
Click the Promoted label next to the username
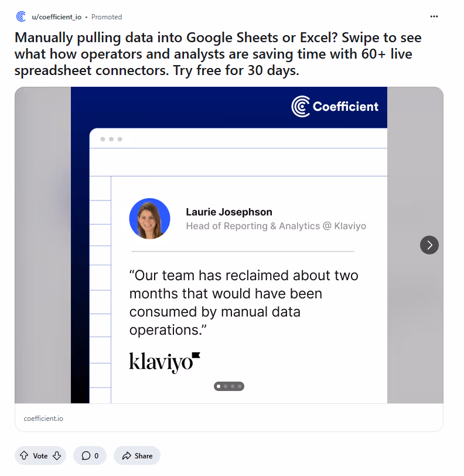coord(106,17)
